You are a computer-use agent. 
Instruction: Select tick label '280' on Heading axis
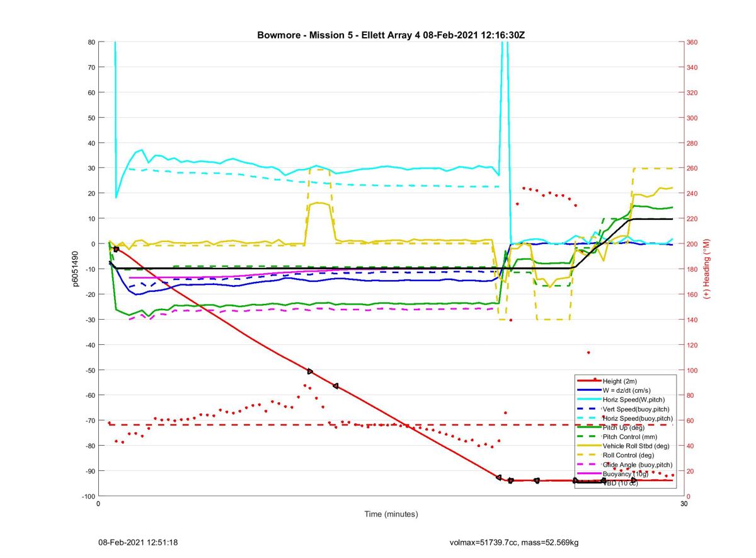(692, 143)
